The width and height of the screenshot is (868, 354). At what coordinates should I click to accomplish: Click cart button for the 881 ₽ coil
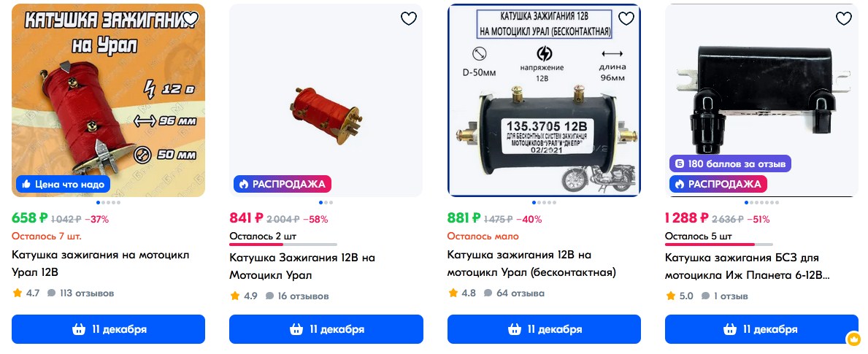point(544,329)
